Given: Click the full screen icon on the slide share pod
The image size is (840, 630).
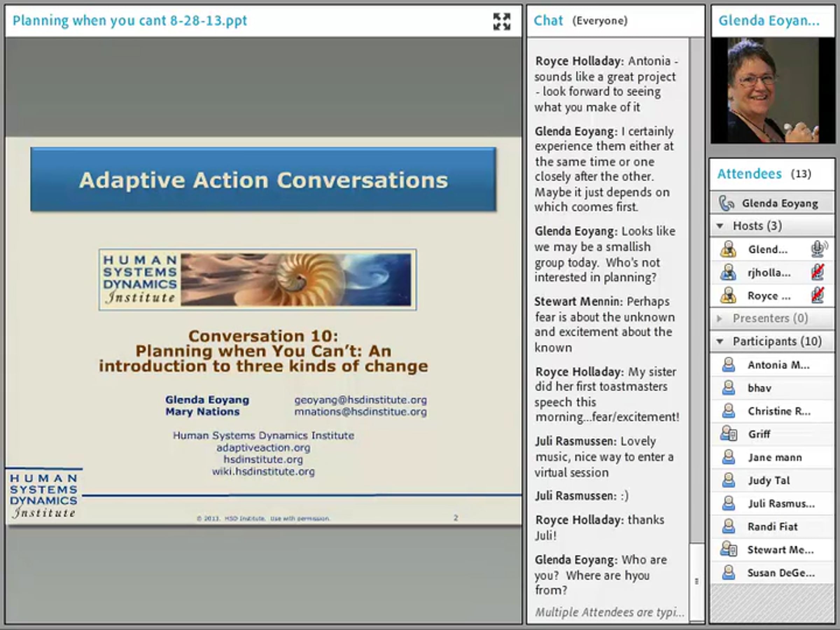Looking at the screenshot, I should point(502,21).
